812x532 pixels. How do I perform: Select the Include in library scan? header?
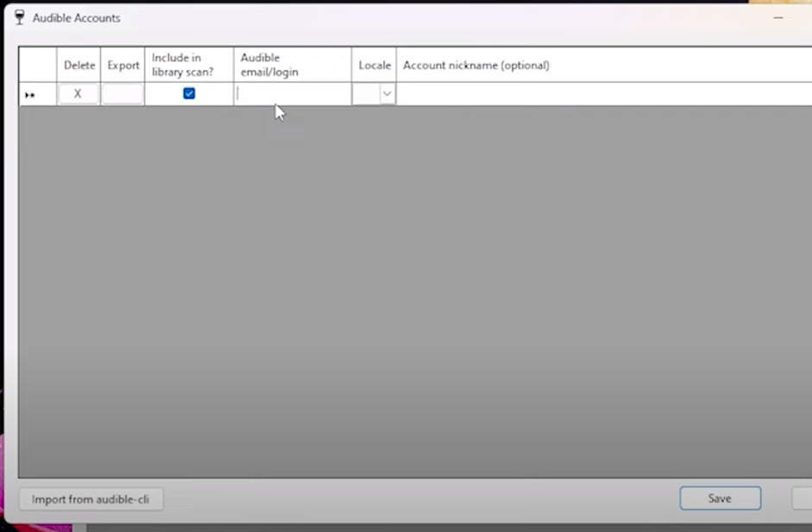[x=189, y=65]
